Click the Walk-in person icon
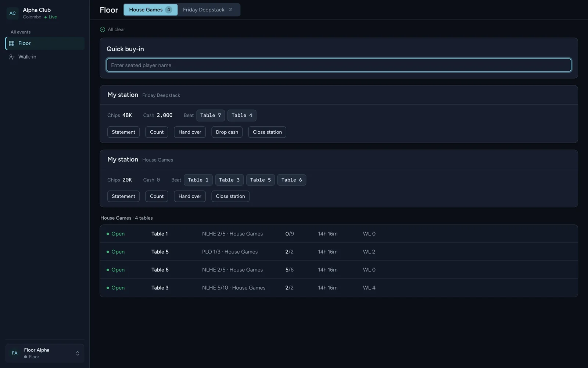 (x=12, y=57)
